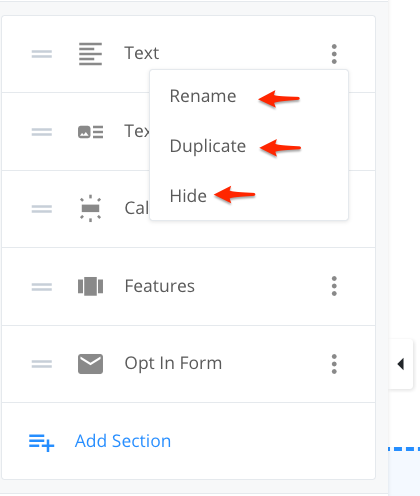Click the Add Section plus-list icon
The width and height of the screenshot is (420, 496).
pyautogui.click(x=41, y=443)
